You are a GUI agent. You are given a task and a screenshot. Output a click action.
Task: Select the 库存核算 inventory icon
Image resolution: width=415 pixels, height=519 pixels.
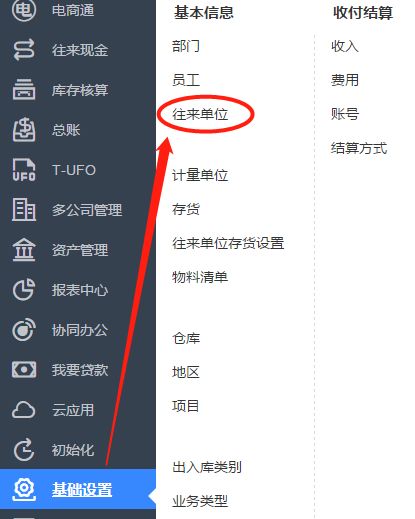pyautogui.click(x=24, y=90)
